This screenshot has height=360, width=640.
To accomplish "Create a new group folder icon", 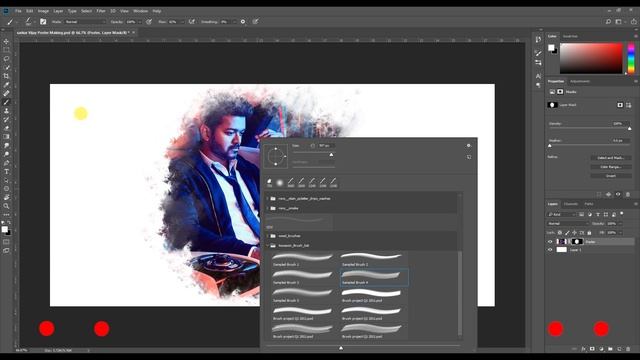I will (610, 349).
